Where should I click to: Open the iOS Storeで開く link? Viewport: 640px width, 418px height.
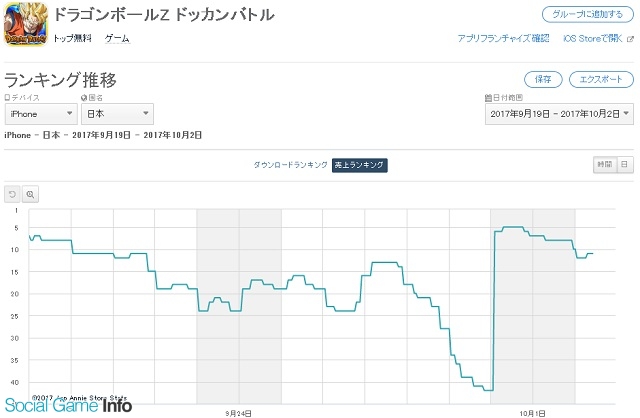pyautogui.click(x=593, y=38)
